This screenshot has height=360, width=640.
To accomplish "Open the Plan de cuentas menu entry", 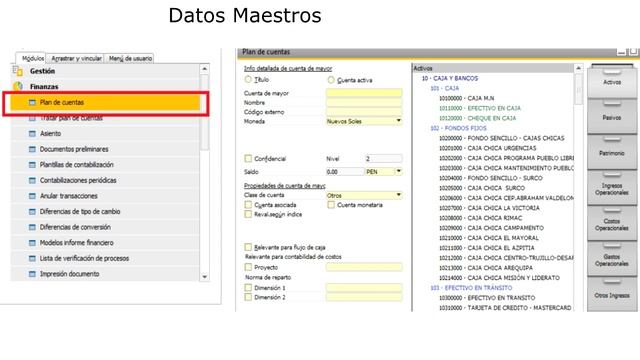I will point(105,102).
